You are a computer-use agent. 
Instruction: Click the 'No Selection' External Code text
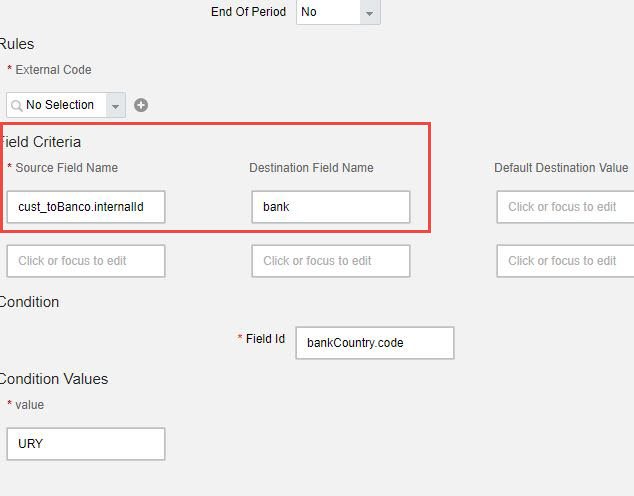[x=60, y=105]
